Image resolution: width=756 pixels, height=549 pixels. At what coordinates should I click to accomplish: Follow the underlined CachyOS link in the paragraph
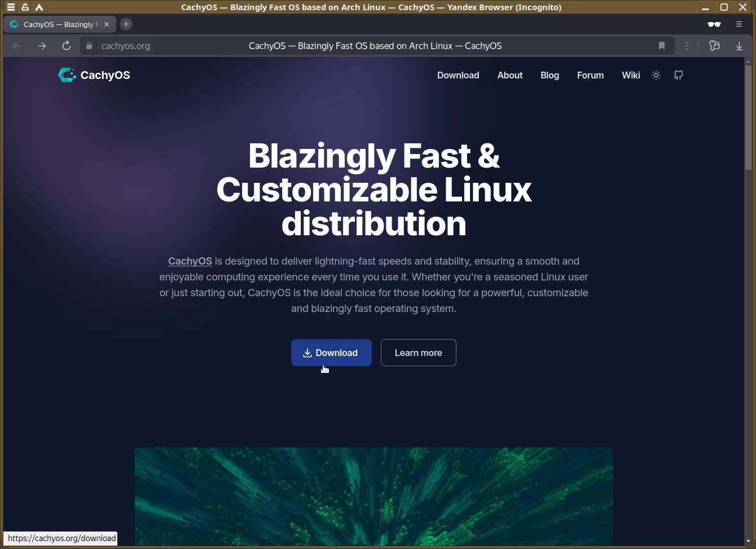click(190, 261)
